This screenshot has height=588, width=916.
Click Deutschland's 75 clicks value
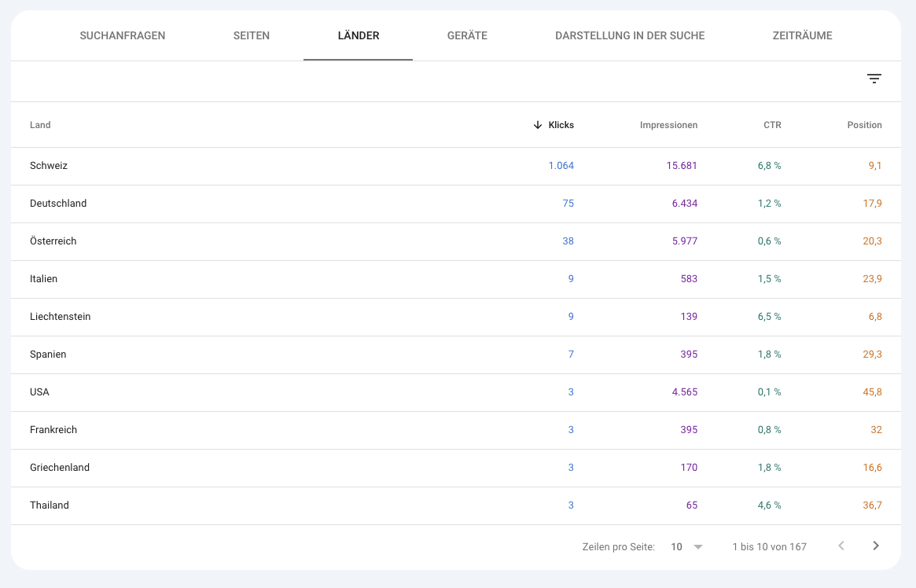pos(568,204)
